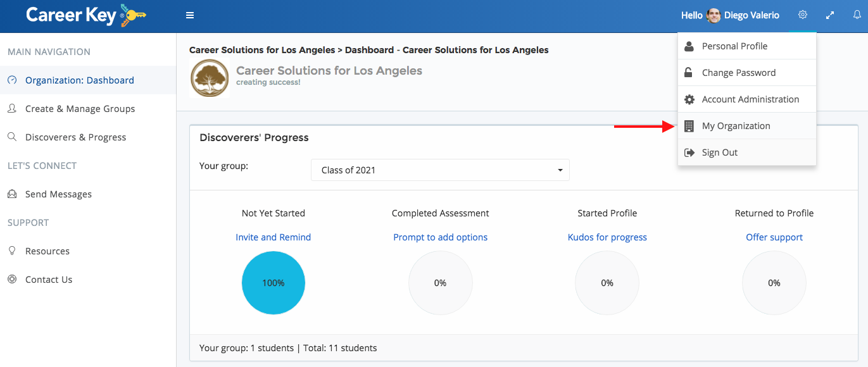Click the Career Solutions tree logo
868x367 pixels.
[210, 78]
